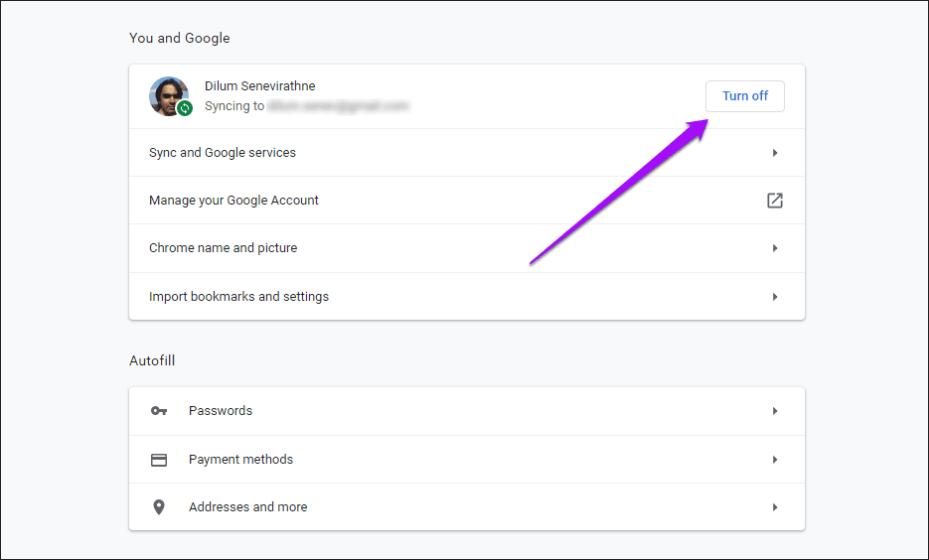Click the green sync status badge
The height and width of the screenshot is (560, 929).
(x=185, y=108)
